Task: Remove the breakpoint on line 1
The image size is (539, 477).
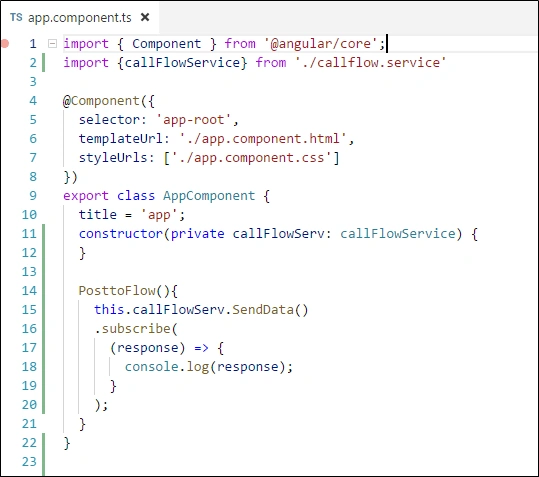Action: click(x=5, y=44)
